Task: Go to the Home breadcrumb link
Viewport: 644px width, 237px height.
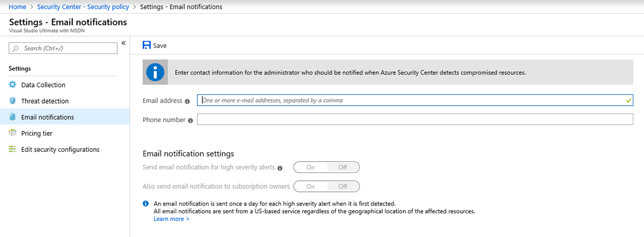Action: 17,7
